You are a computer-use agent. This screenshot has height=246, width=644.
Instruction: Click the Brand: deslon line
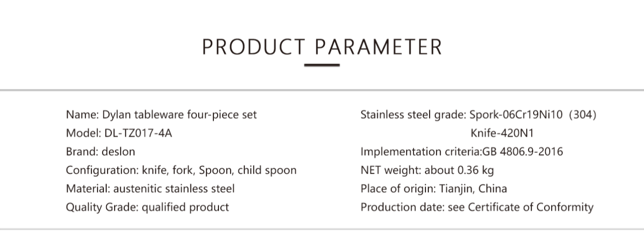(101, 152)
